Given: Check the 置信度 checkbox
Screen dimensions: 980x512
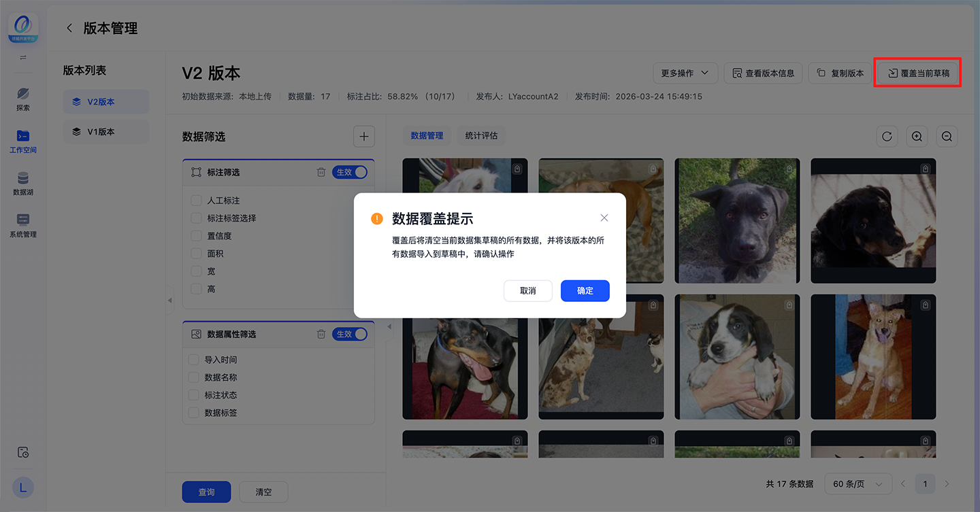Looking at the screenshot, I should click(195, 236).
